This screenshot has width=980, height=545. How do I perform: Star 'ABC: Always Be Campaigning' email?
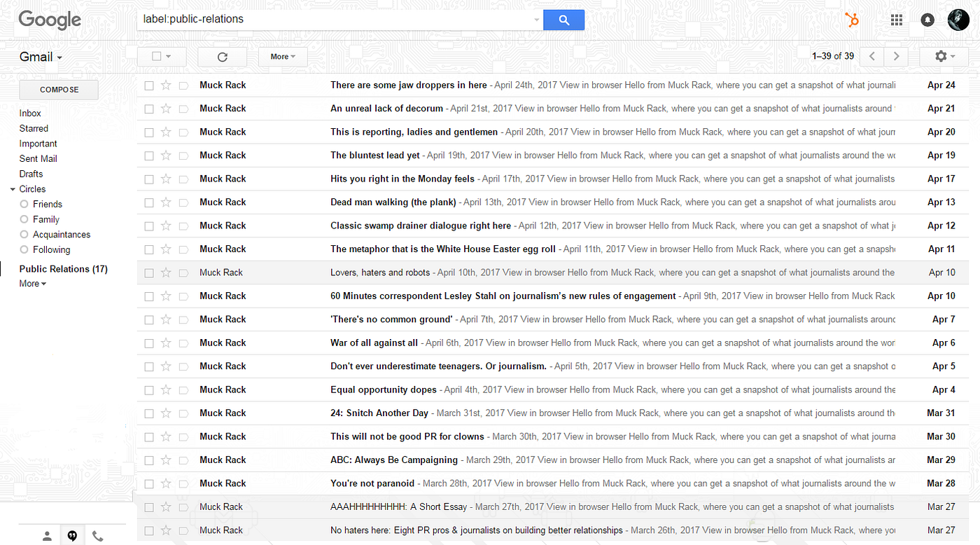pyautogui.click(x=166, y=460)
